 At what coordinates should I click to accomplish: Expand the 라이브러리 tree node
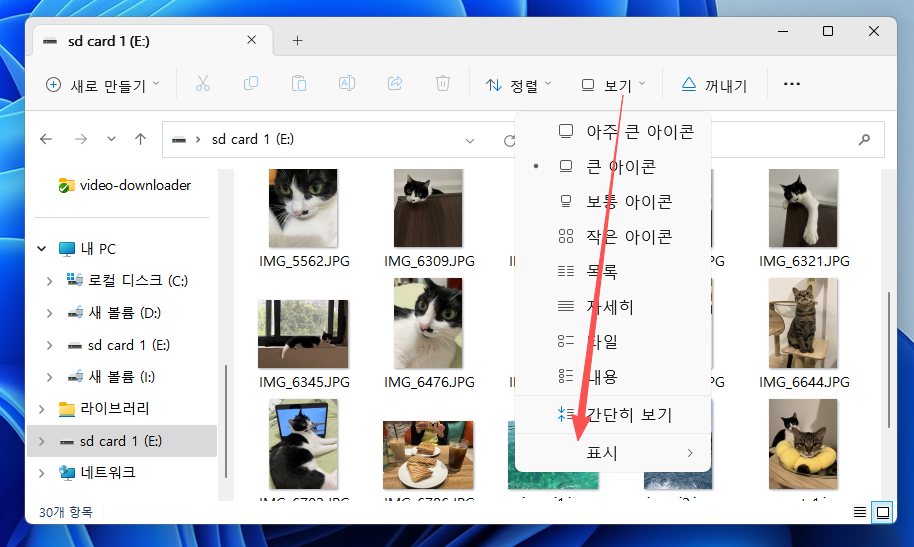tap(41, 409)
